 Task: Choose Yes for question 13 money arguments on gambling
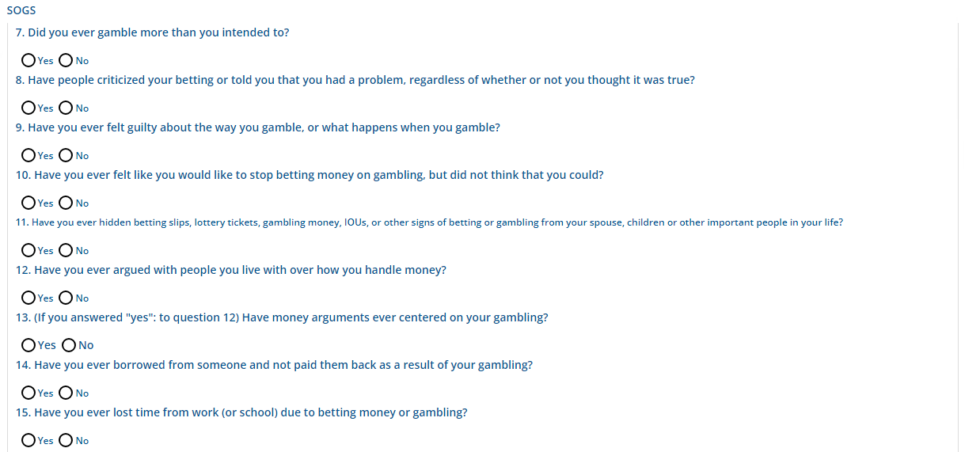28,345
